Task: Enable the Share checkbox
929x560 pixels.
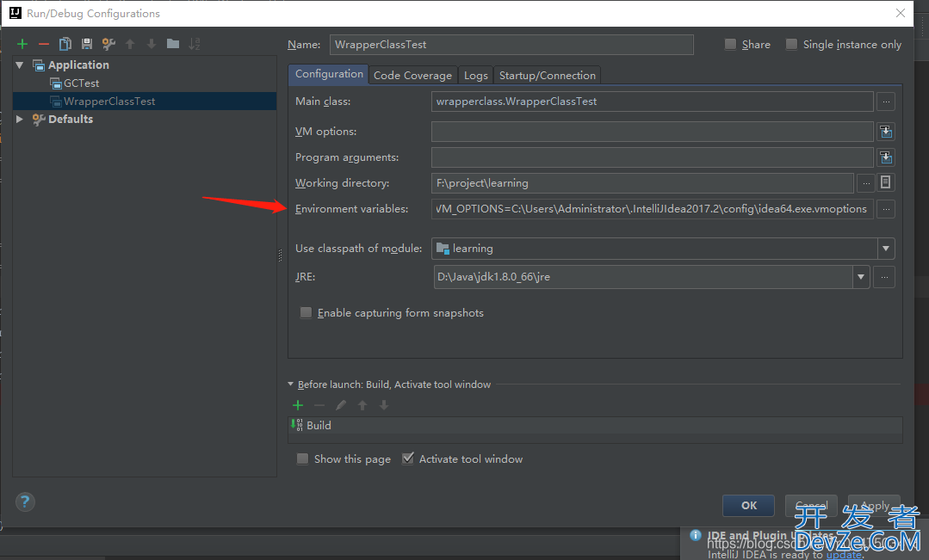Action: pyautogui.click(x=730, y=45)
